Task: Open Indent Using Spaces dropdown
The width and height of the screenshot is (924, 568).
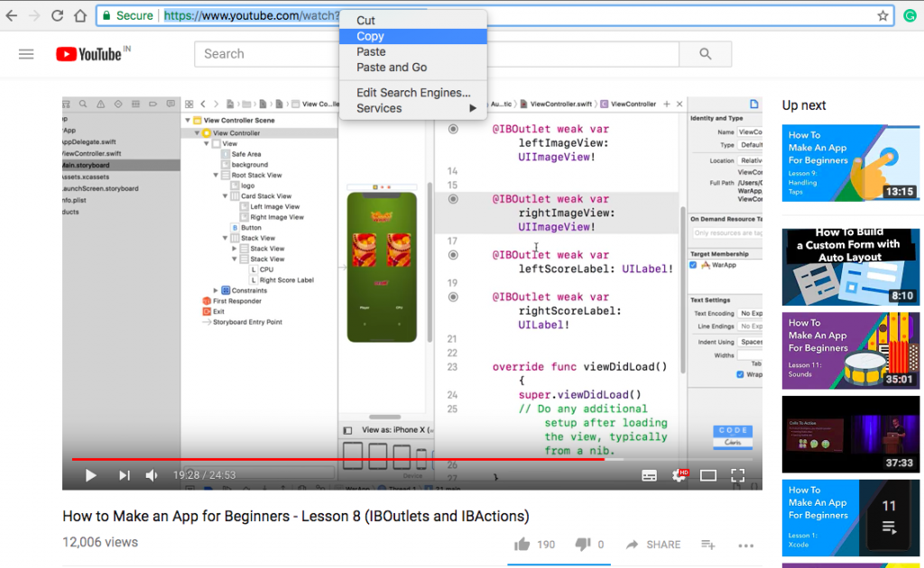Action: click(751, 342)
